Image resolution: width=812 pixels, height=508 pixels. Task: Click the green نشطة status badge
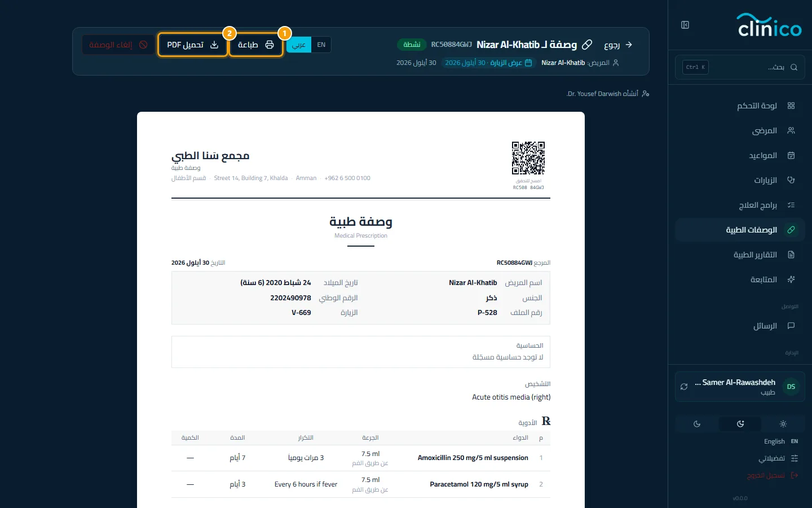pos(412,45)
